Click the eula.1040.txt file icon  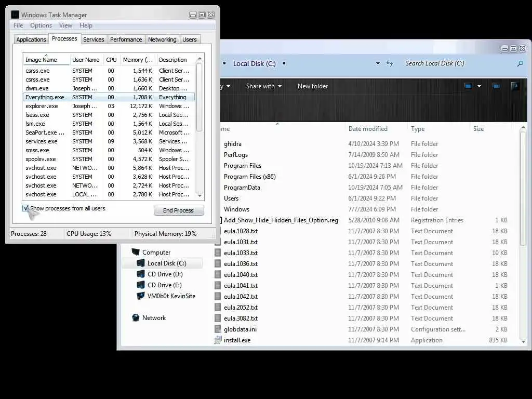coord(218,274)
